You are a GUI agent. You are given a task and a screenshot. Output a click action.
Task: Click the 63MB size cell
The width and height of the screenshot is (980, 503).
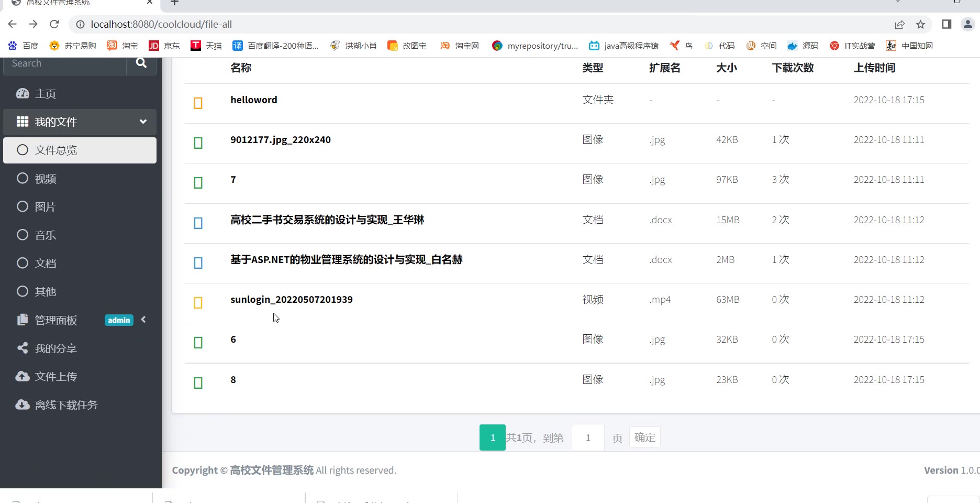[728, 300]
